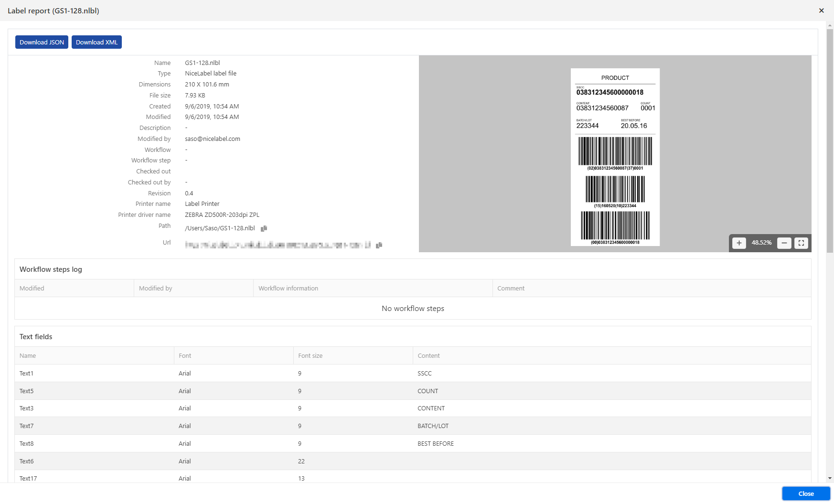Click the 48.52% zoom level indicator
The height and width of the screenshot is (504, 834).
[x=761, y=243]
